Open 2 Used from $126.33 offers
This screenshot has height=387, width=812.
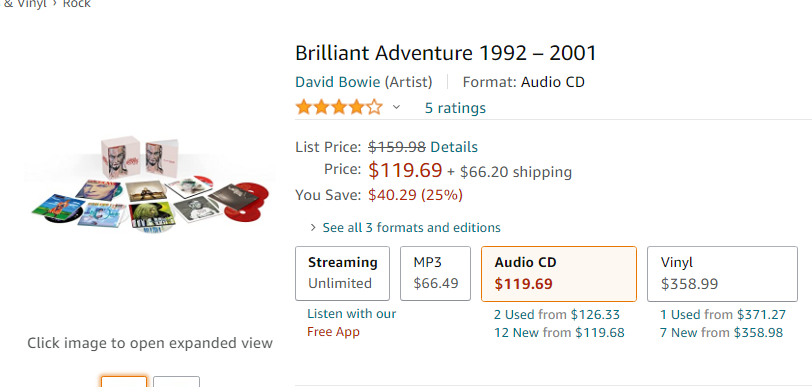click(557, 314)
